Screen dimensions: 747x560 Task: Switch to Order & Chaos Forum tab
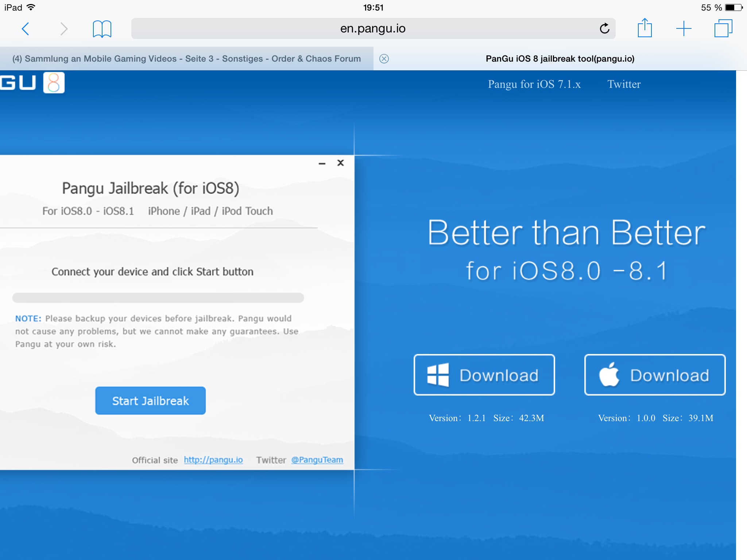point(186,59)
